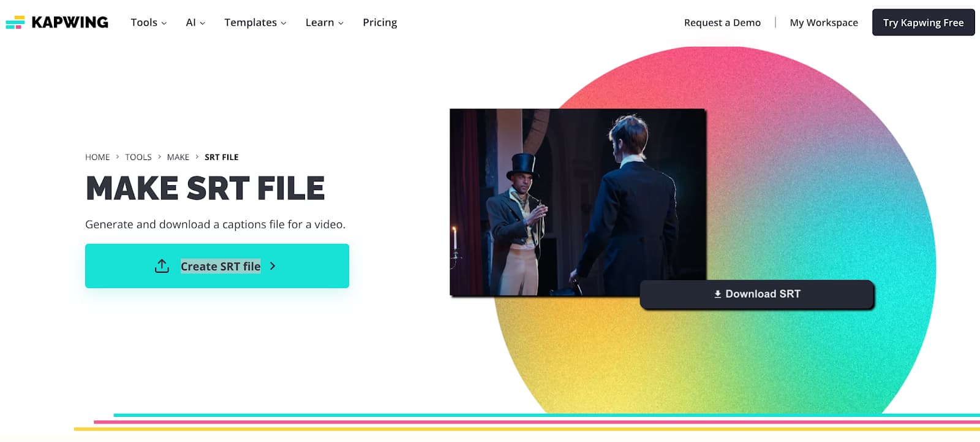Open the AI dropdown menu
The height and width of the screenshot is (442, 980).
pyautogui.click(x=195, y=22)
